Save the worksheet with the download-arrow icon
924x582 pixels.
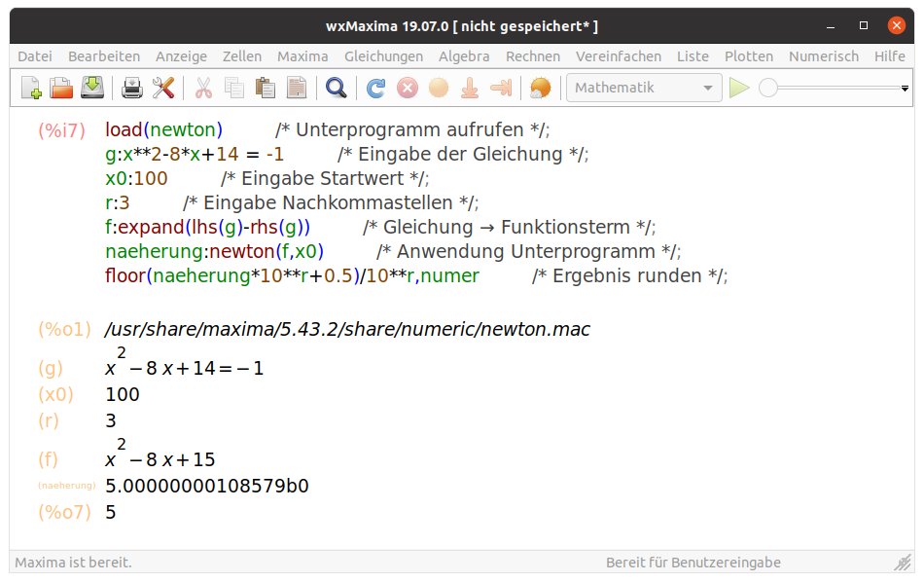[x=92, y=88]
